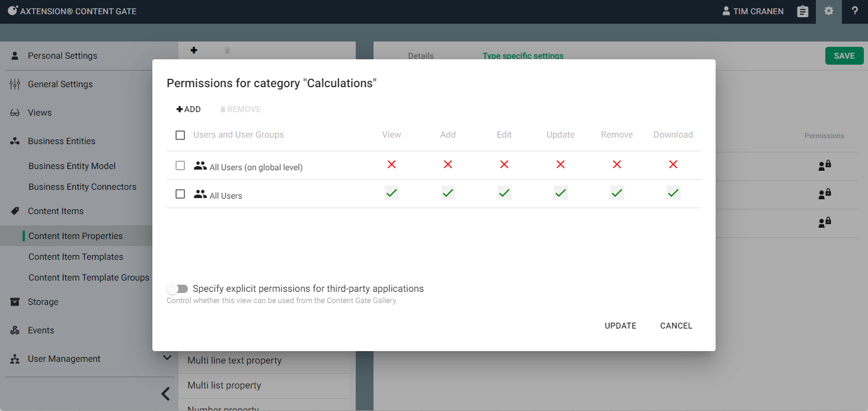The image size is (868, 411).
Task: Expand the User Management section chevron
Action: pyautogui.click(x=167, y=358)
